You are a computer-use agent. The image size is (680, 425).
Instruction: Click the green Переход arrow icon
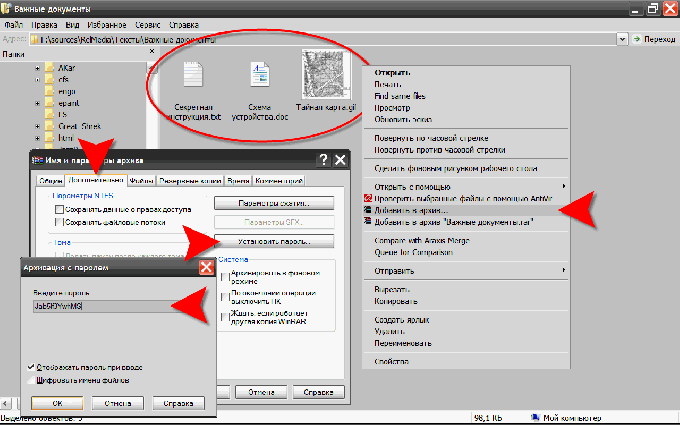[x=637, y=39]
